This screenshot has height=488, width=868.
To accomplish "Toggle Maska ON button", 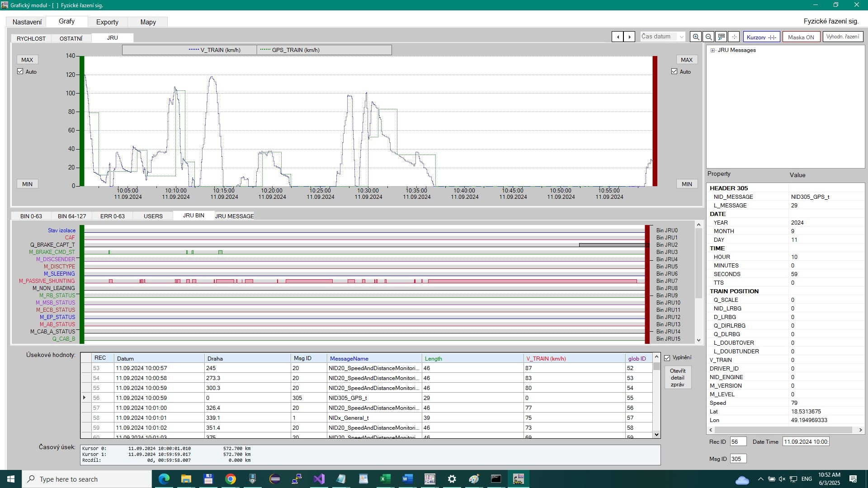I will 801,37.
